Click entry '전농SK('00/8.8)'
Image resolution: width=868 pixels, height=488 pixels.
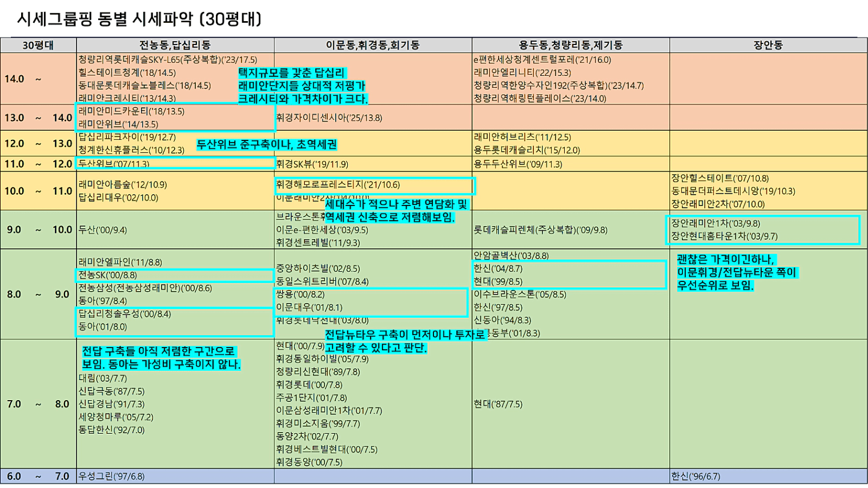click(x=107, y=275)
